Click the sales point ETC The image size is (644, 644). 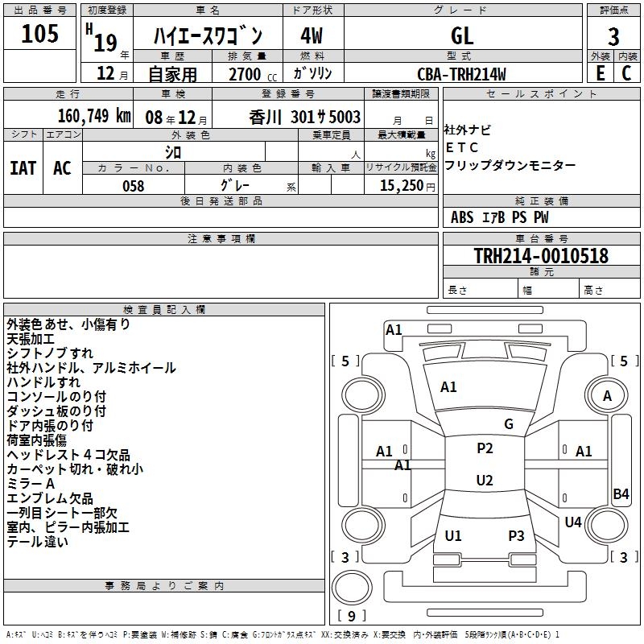click(461, 147)
